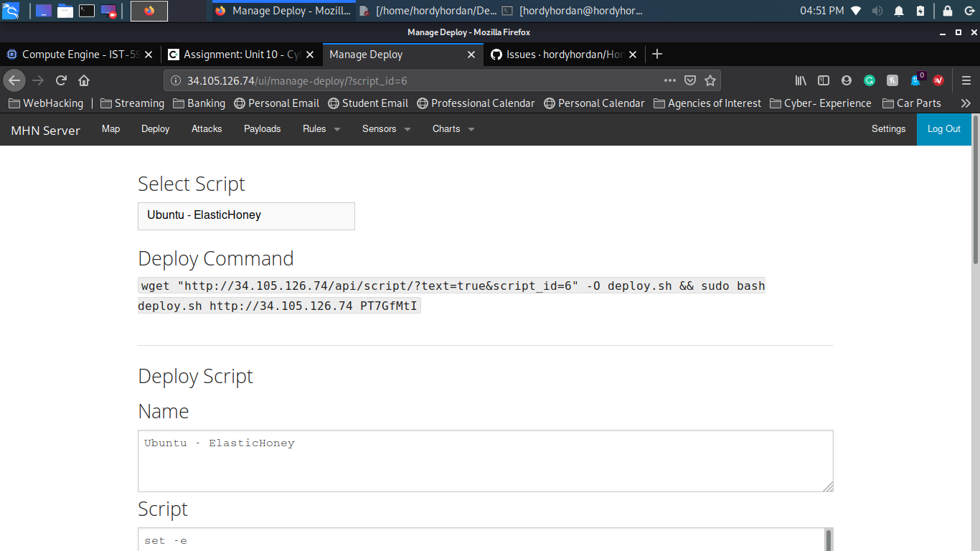Show Firefox sidebars
This screenshot has width=980, height=551.
(x=824, y=80)
